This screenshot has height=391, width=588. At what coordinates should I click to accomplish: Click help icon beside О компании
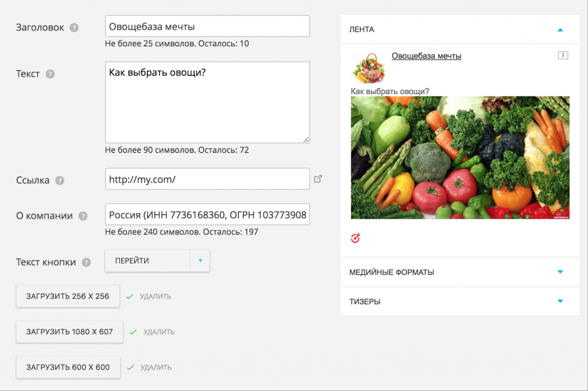[83, 216]
